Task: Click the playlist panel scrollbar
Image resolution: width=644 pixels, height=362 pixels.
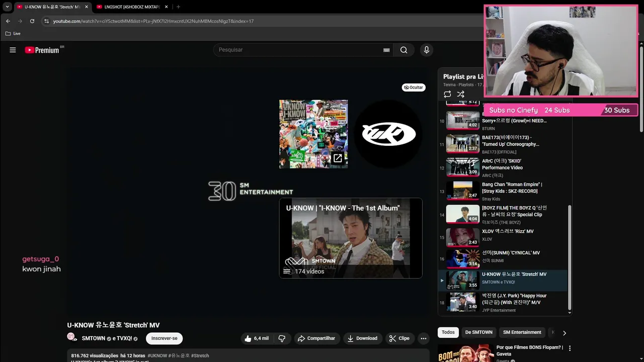Action: tap(570, 256)
